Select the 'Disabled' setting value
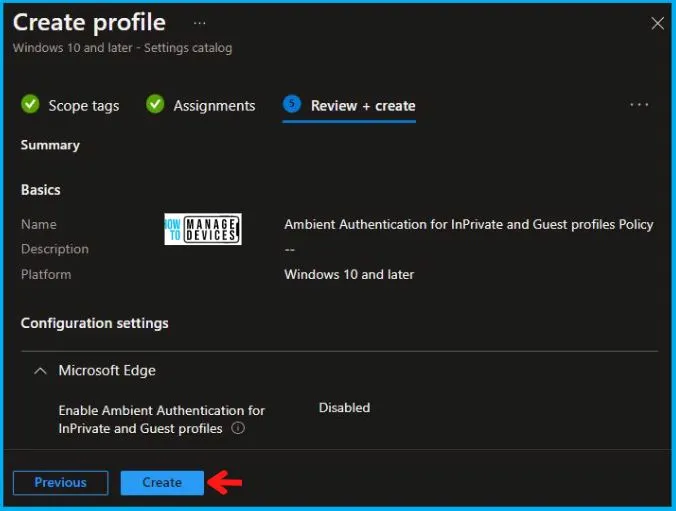The image size is (676, 511). point(344,408)
